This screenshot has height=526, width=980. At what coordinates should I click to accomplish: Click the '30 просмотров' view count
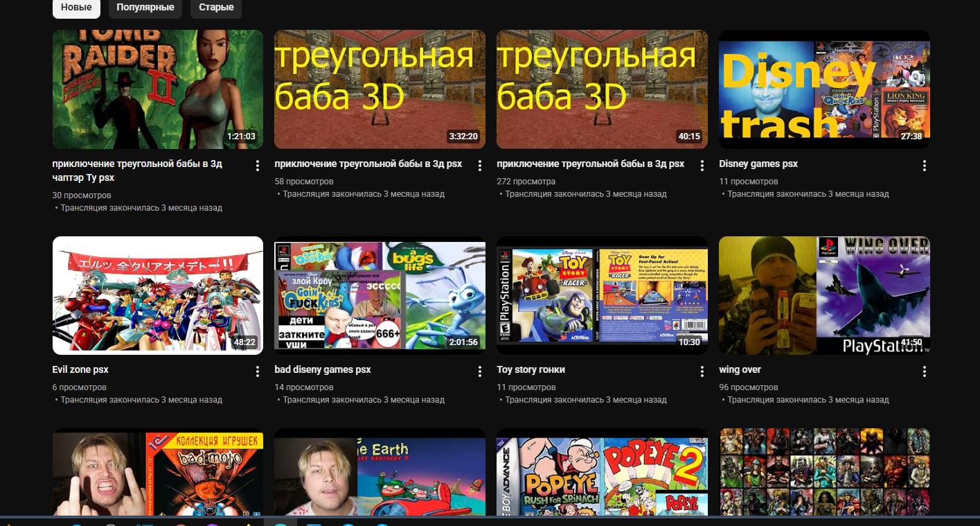[82, 195]
